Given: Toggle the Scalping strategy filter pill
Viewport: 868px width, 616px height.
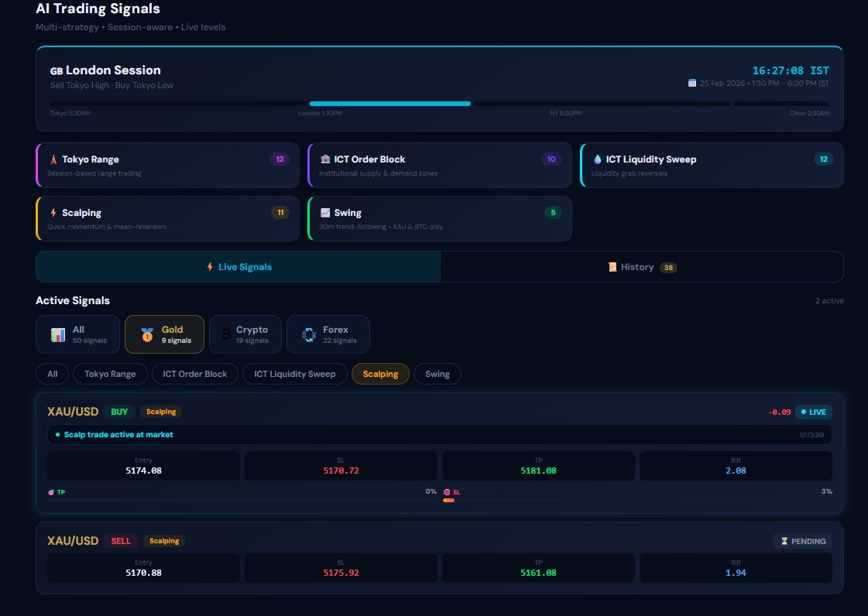Looking at the screenshot, I should [x=380, y=374].
